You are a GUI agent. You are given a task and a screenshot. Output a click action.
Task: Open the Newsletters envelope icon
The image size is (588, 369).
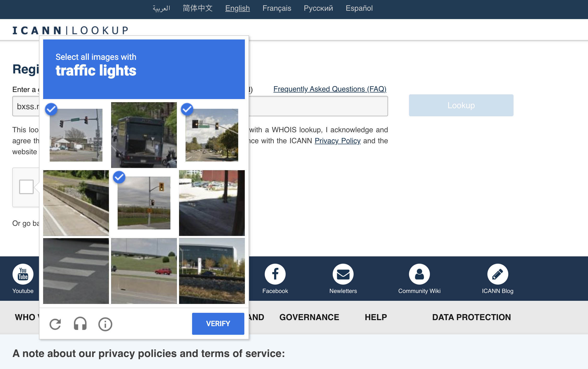(343, 274)
